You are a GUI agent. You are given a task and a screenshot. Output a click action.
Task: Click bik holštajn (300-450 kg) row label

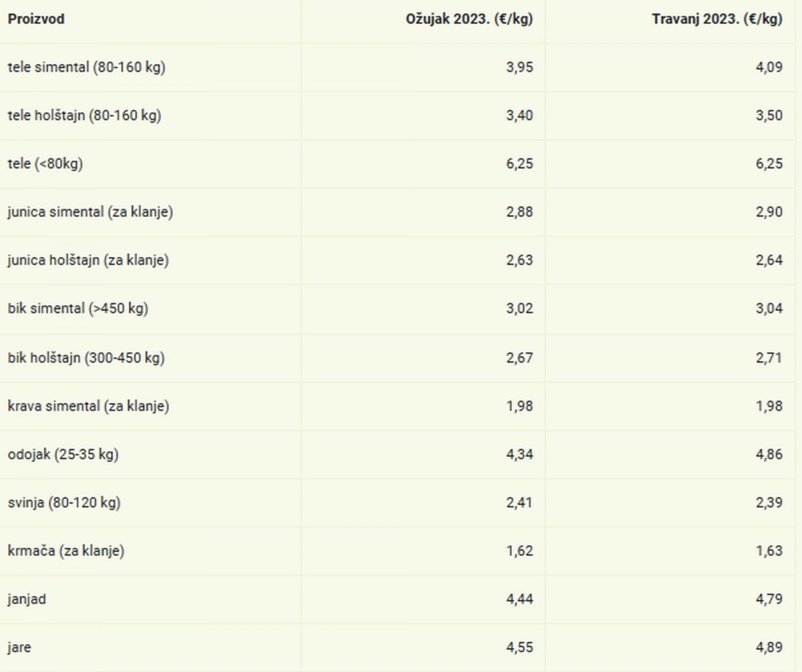pyautogui.click(x=86, y=357)
